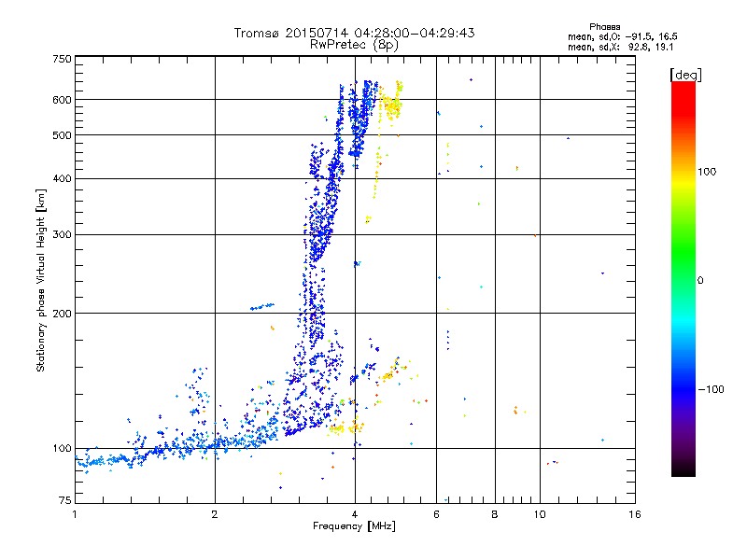This screenshot has width=747, height=560.
Task: Click the height axis label '200'
Action: (x=62, y=314)
